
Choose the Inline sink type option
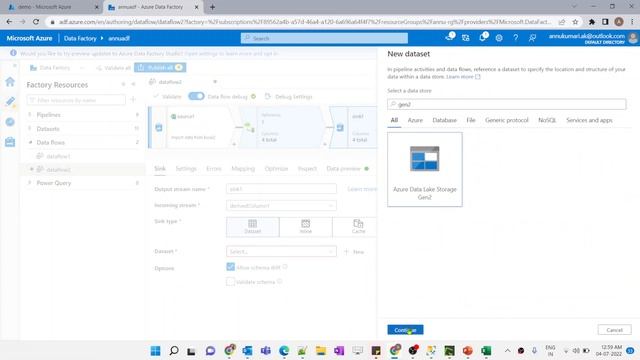(x=305, y=227)
